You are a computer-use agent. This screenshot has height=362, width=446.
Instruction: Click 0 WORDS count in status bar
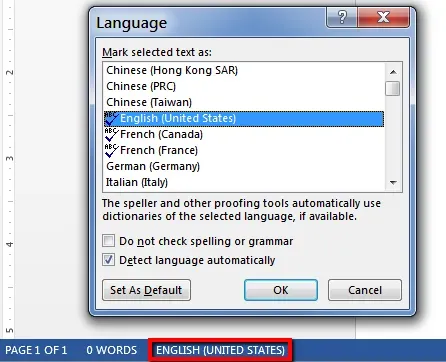[112, 350]
